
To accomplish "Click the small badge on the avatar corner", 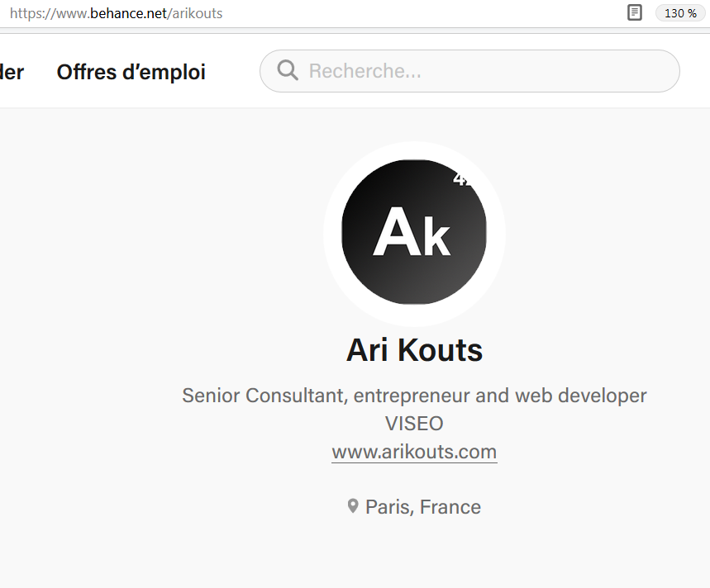I will click(x=462, y=178).
